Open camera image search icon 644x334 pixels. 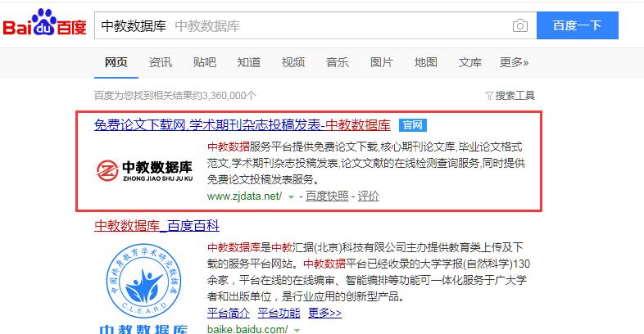(520, 26)
